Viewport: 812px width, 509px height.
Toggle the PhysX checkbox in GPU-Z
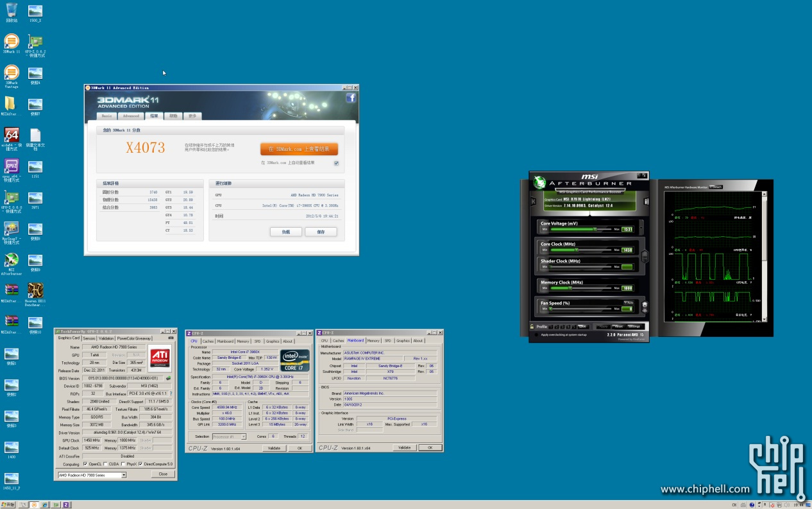coord(123,464)
